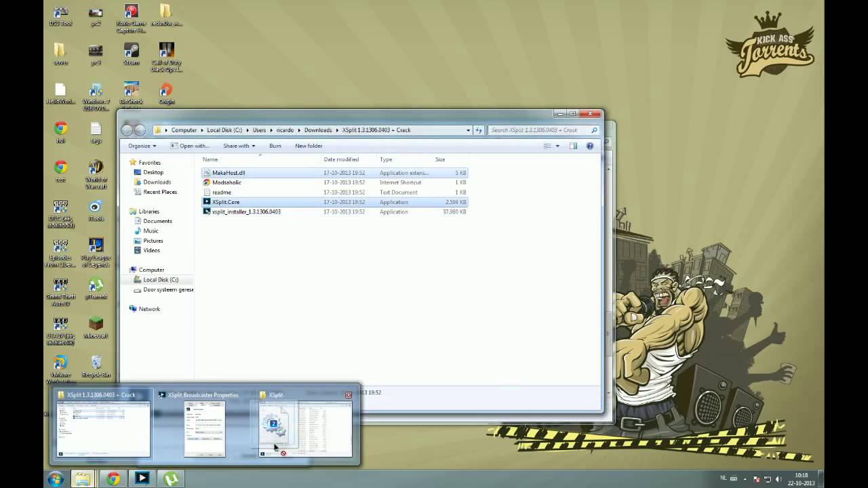
Task: Switch to XSplit 1.3.1306.0403 + Crack thumbnail
Action: pyautogui.click(x=104, y=424)
